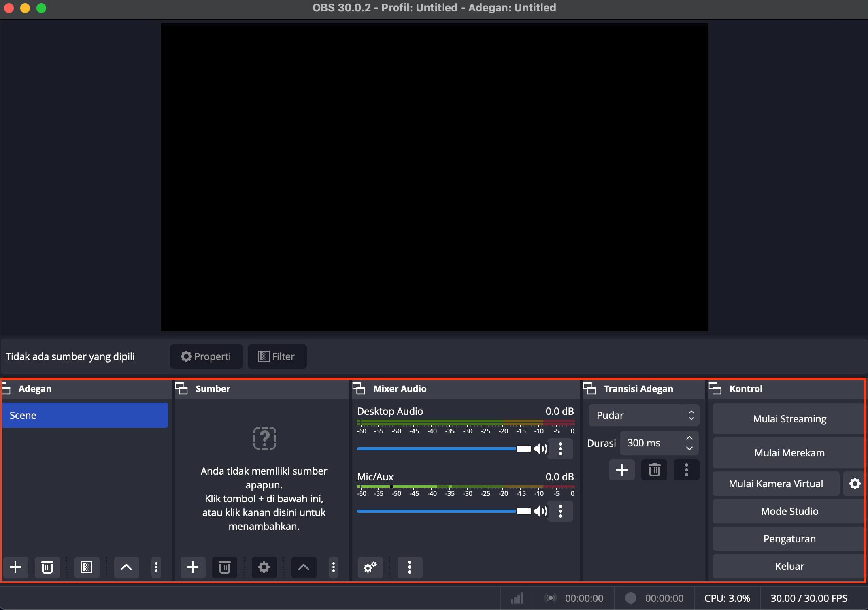Mute Mic/Aux speaker icon
Screen dimensions: 868x610
pos(541,511)
